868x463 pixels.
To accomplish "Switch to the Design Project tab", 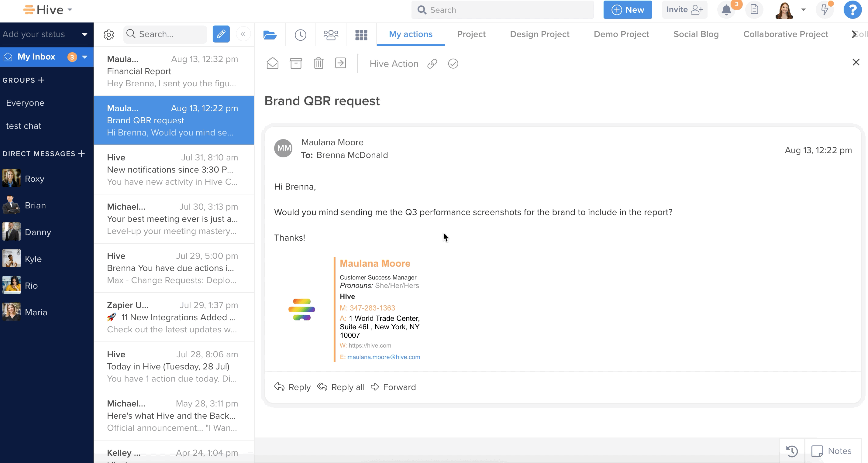I will tap(539, 34).
